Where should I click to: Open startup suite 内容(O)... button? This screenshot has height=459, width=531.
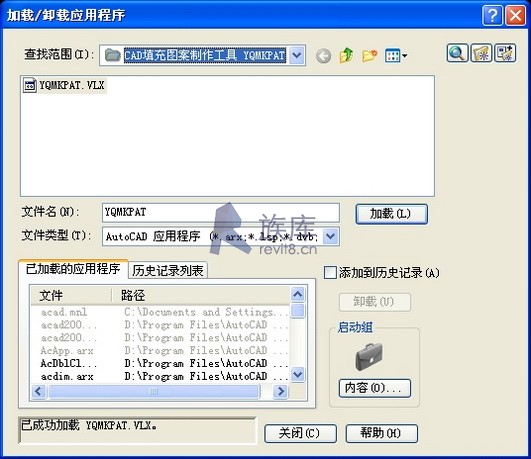[x=375, y=388]
